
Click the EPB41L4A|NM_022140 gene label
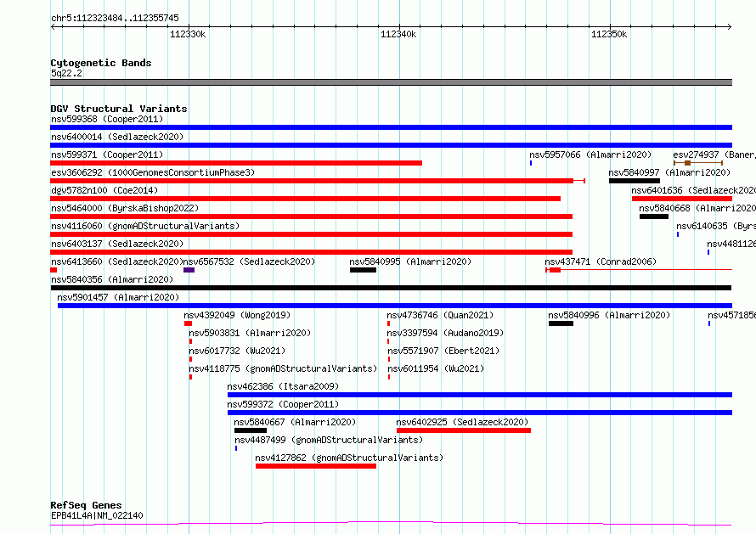pos(97,515)
